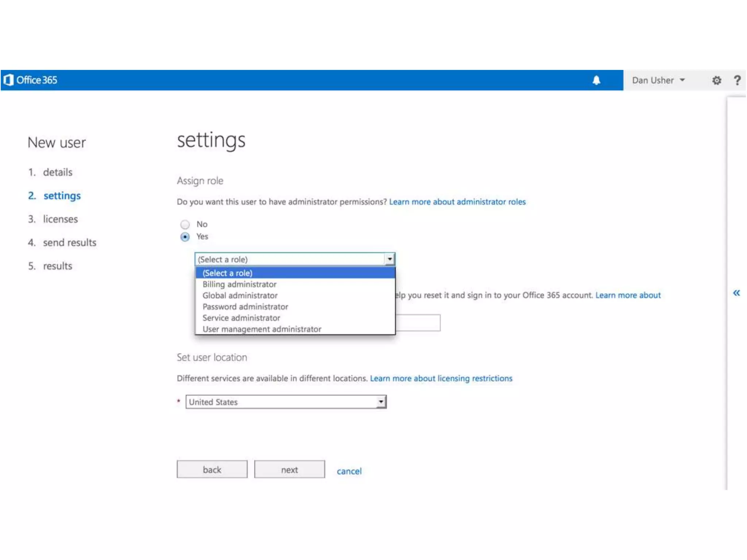Screen dimensions: 747x560
Task: Choose Billing administrator role
Action: [239, 284]
